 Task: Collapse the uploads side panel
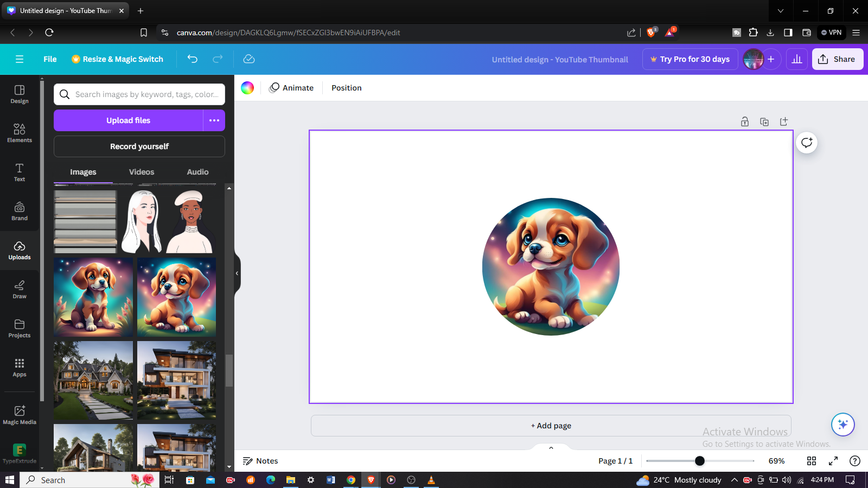click(237, 273)
